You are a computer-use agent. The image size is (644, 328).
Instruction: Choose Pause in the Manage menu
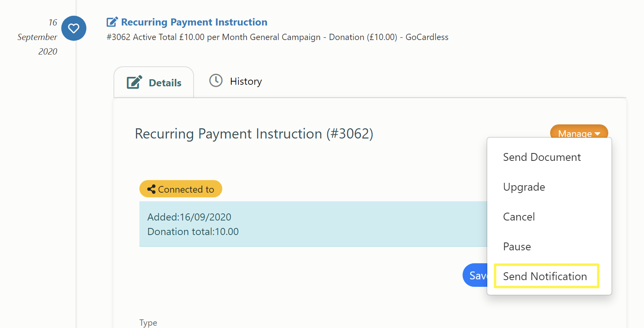click(x=517, y=246)
